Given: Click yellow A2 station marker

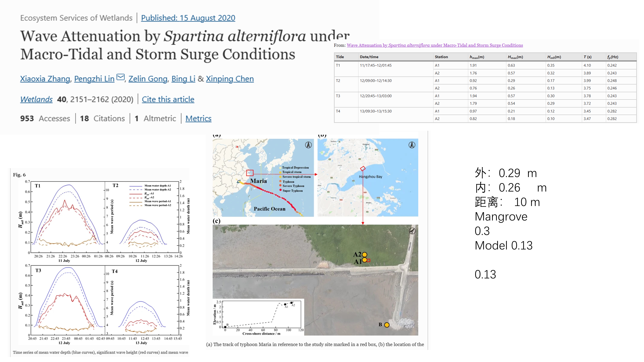Looking at the screenshot, I should tap(365, 255).
